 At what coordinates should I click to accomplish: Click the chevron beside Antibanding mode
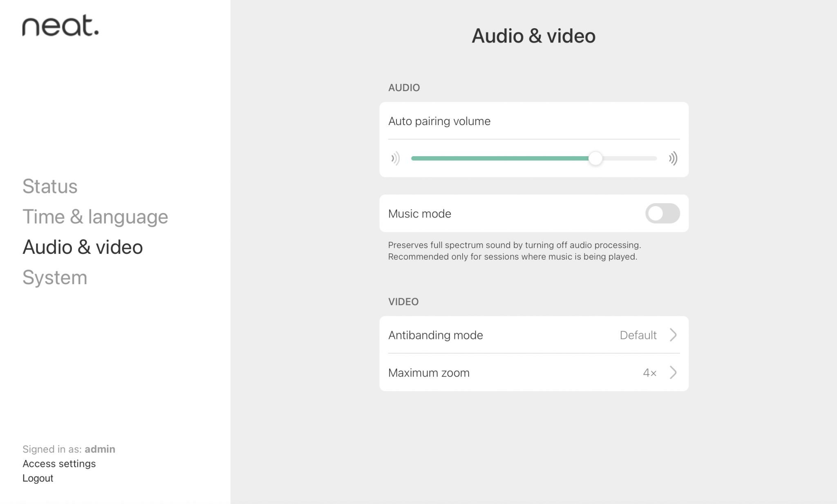(x=673, y=335)
